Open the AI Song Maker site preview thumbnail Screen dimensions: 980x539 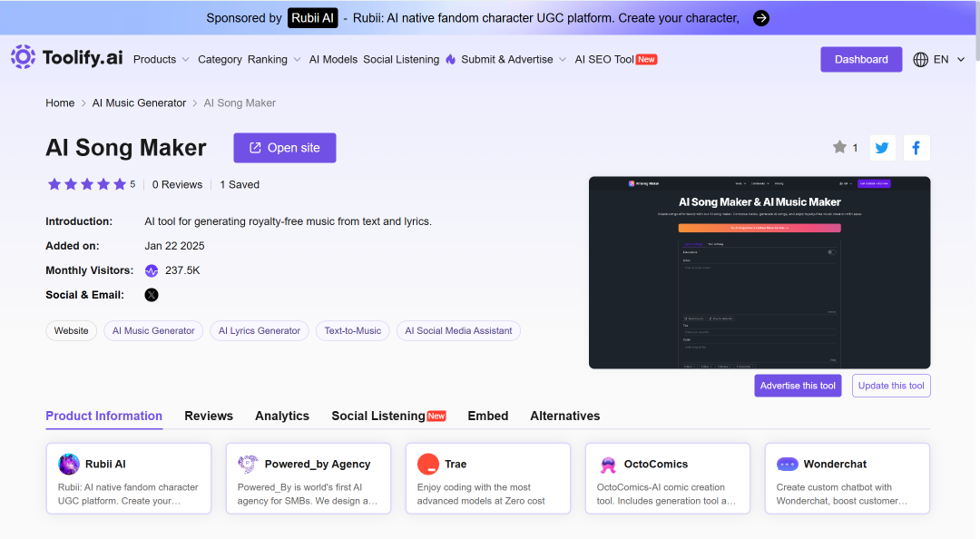(x=759, y=272)
